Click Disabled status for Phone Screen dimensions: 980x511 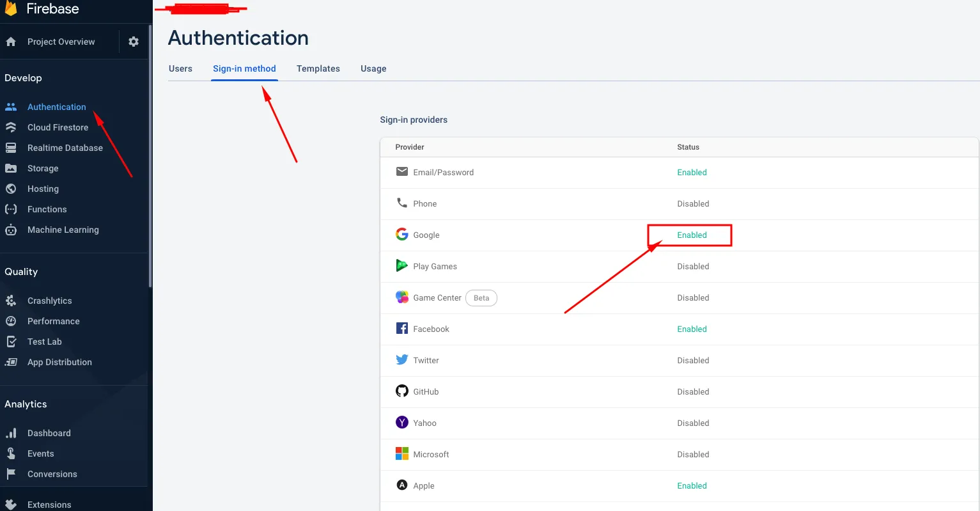pos(694,203)
